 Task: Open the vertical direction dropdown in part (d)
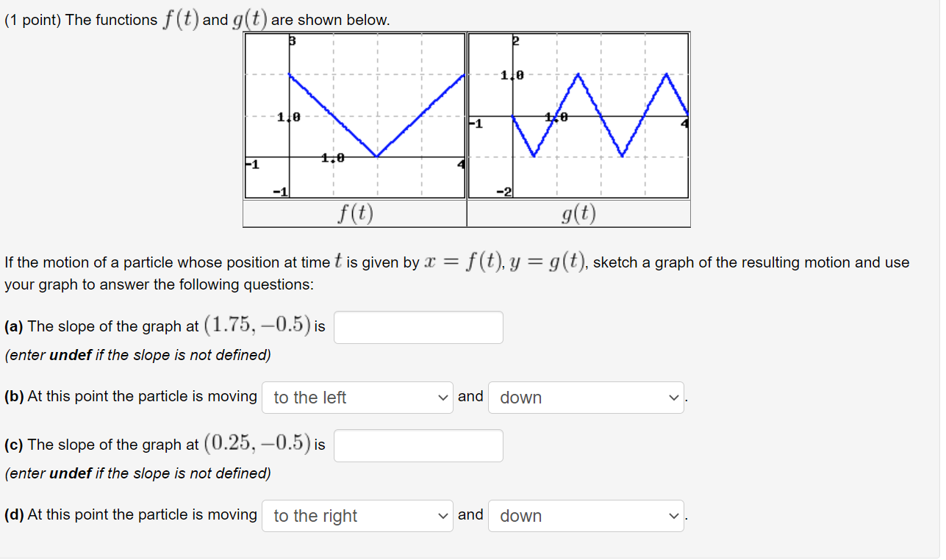[586, 515]
